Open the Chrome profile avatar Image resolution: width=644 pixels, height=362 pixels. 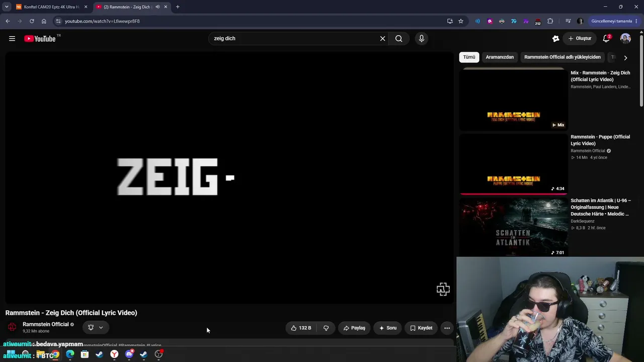[580, 21]
